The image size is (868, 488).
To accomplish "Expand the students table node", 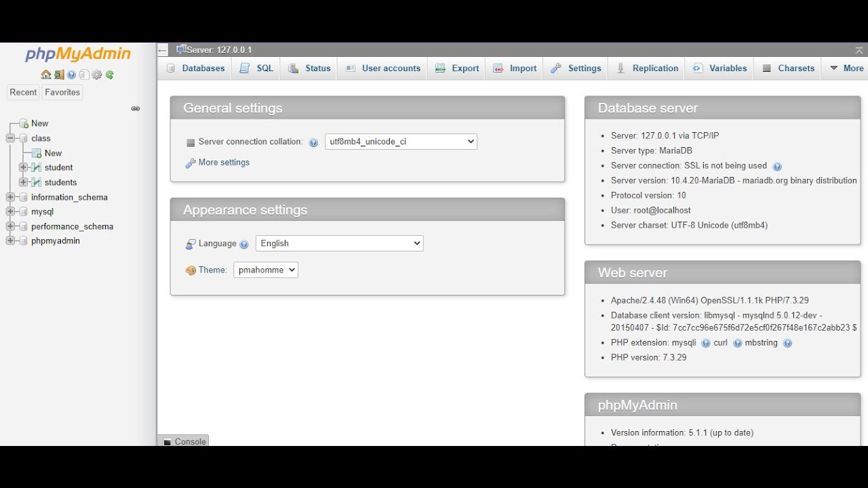I will (23, 182).
